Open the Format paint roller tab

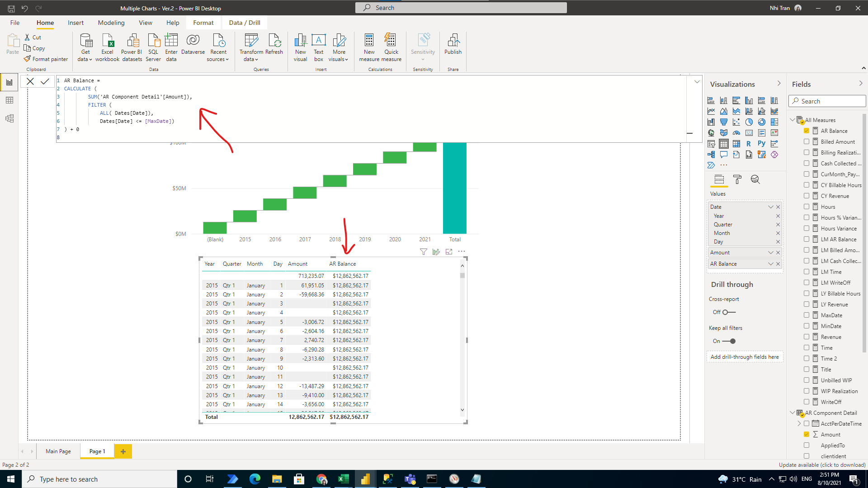[x=737, y=179]
